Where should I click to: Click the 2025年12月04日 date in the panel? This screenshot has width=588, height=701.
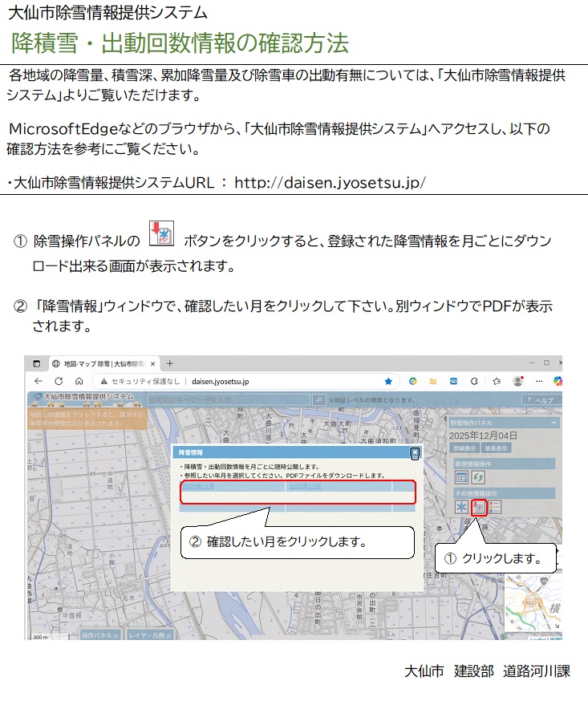pyautogui.click(x=483, y=436)
